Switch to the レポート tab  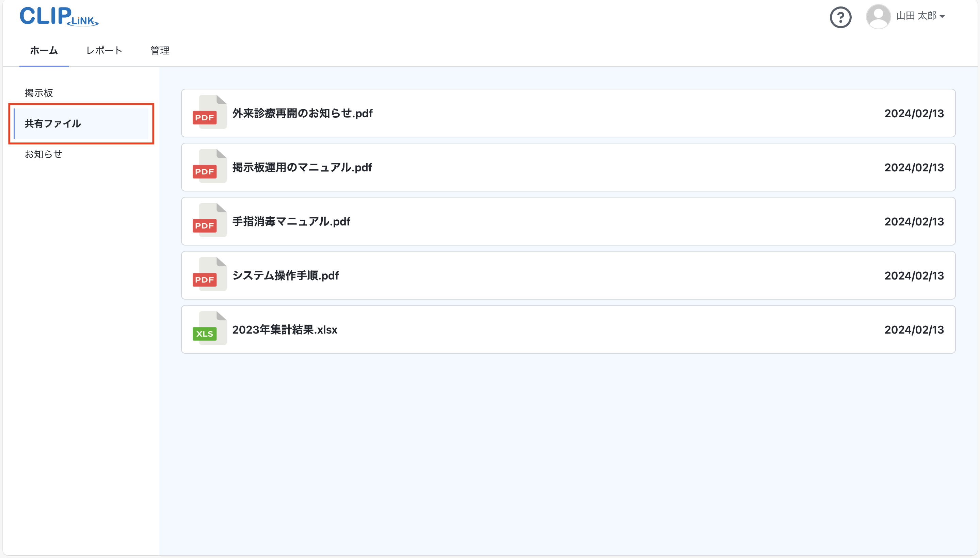pyautogui.click(x=104, y=51)
